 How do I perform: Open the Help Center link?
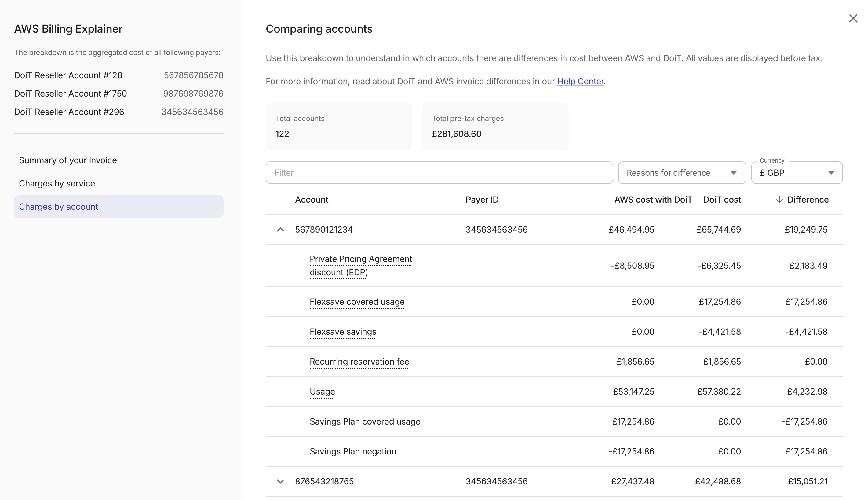(x=580, y=81)
